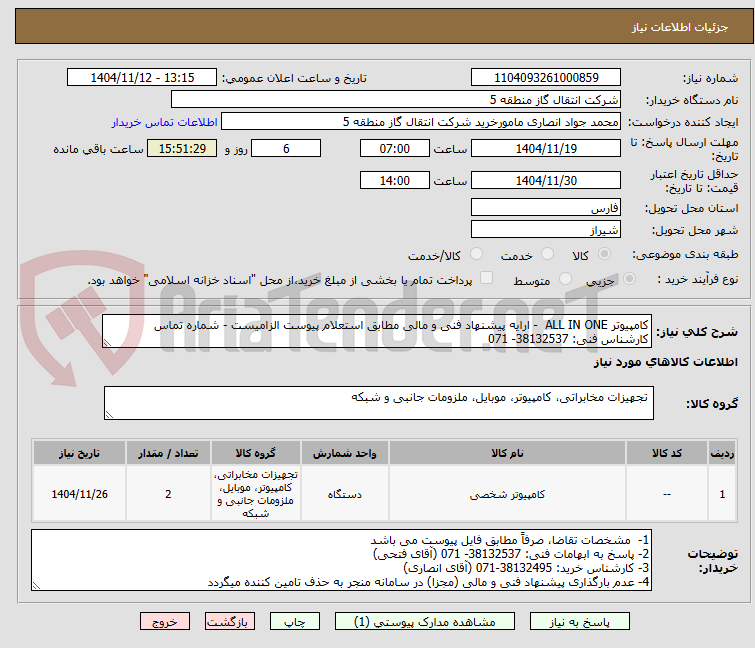The width and height of the screenshot is (755, 648).
Task: Click 'تاریخ نیاز' column header
Action: 79,453
